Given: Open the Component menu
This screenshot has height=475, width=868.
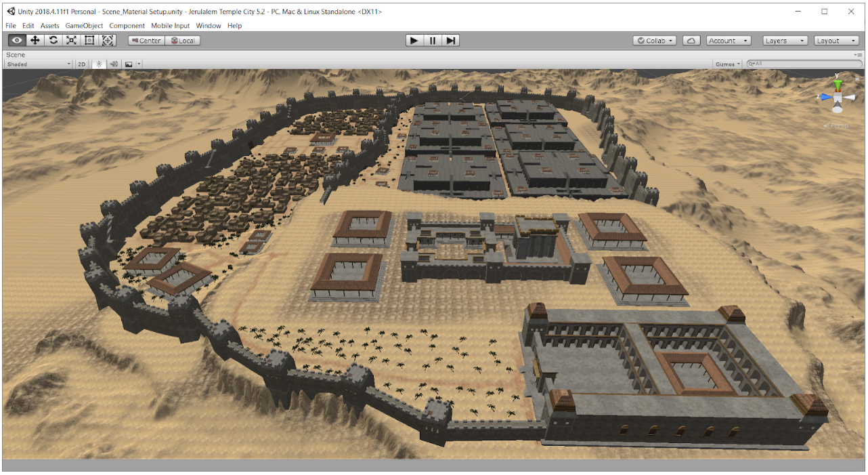Looking at the screenshot, I should pyautogui.click(x=127, y=26).
